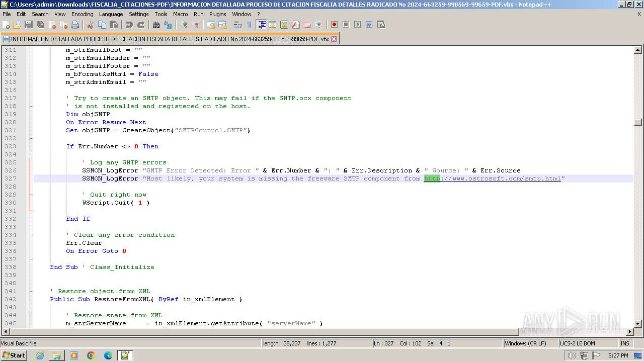The image size is (644, 362).
Task: Stop macro recording from the toolbar
Action: click(346, 25)
